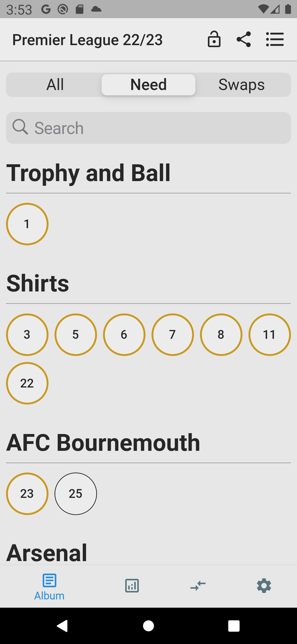The height and width of the screenshot is (644, 297).
Task: Tap the Android back button
Action: (62, 626)
